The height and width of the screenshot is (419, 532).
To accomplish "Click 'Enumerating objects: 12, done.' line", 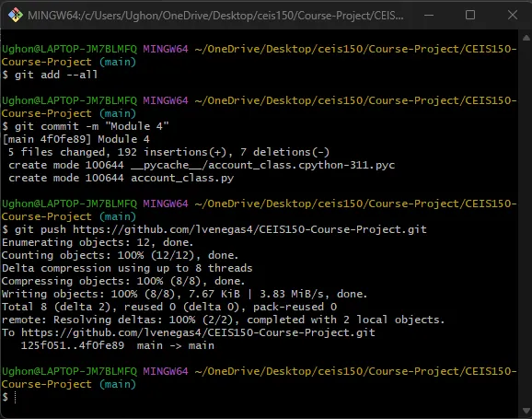I will (98, 242).
